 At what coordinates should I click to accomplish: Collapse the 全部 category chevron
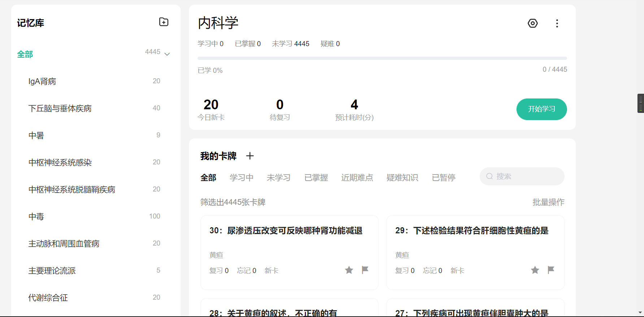click(x=167, y=54)
